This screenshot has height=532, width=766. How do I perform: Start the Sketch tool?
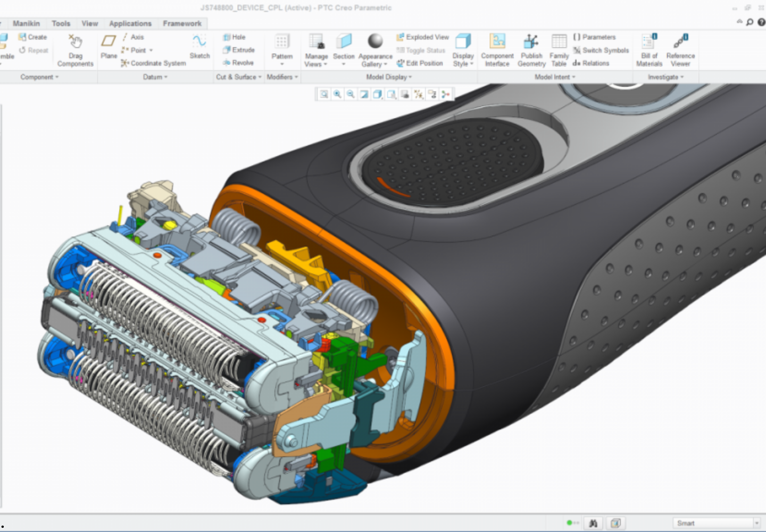pos(199,46)
